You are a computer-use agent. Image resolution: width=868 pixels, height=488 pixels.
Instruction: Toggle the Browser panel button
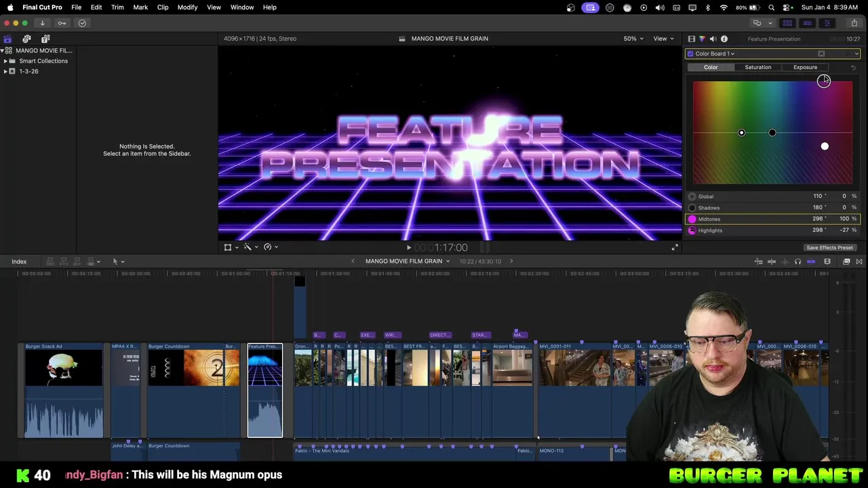787,23
